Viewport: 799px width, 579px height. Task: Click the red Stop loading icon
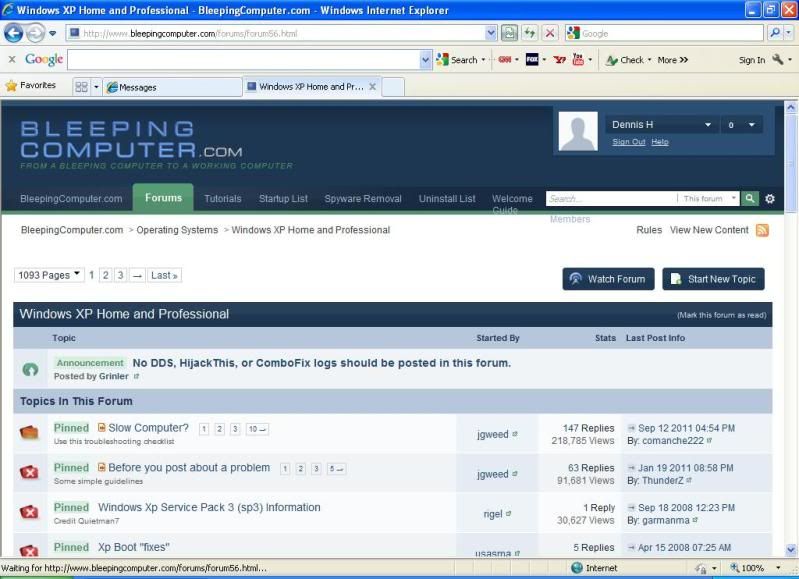coord(550,33)
